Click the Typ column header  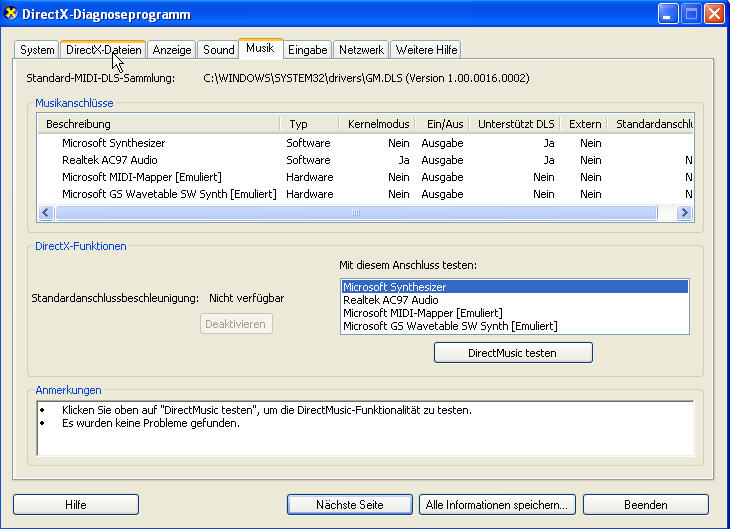(x=309, y=124)
